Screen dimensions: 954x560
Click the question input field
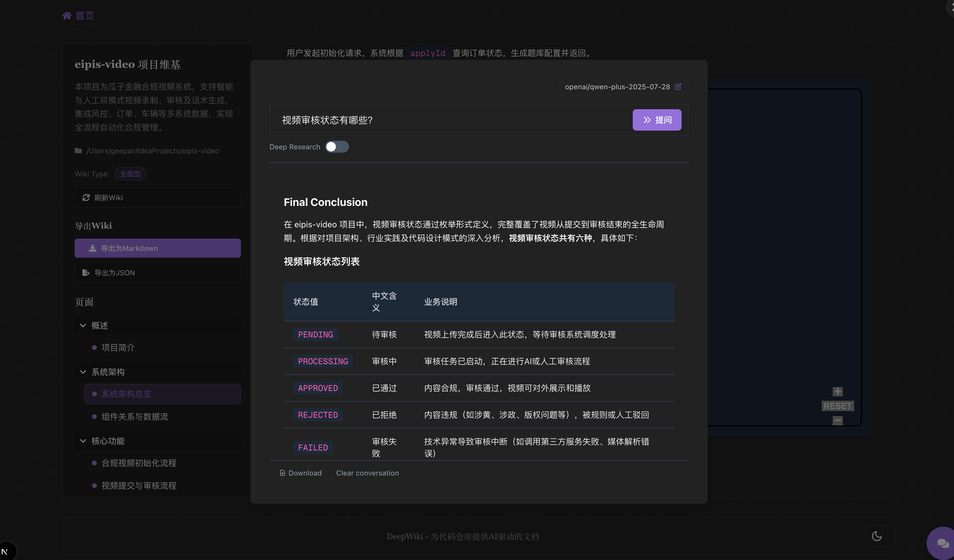click(450, 120)
